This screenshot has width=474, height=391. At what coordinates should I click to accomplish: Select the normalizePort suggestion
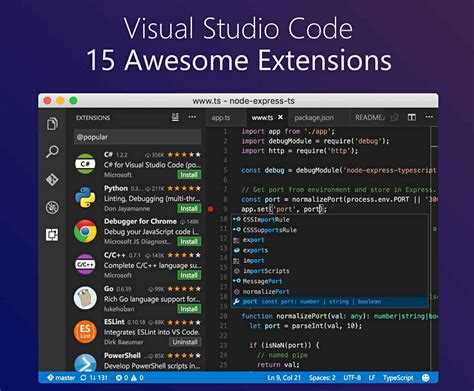point(330,292)
